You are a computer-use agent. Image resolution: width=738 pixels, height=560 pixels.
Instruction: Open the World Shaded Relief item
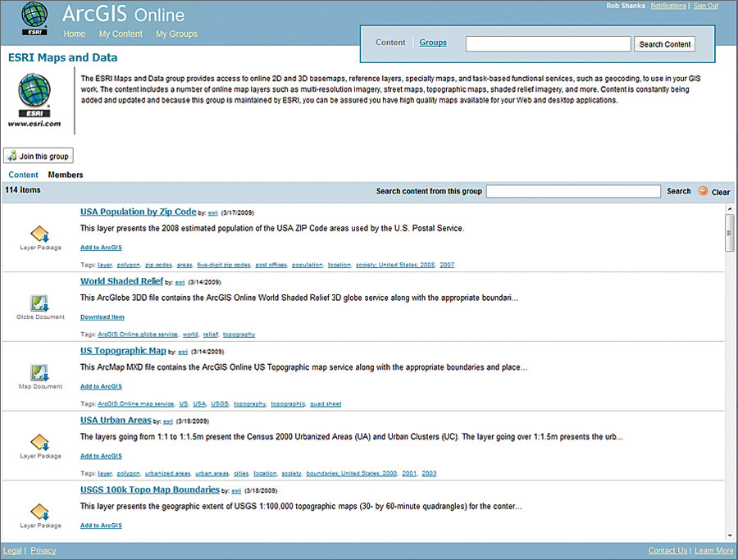tap(121, 281)
